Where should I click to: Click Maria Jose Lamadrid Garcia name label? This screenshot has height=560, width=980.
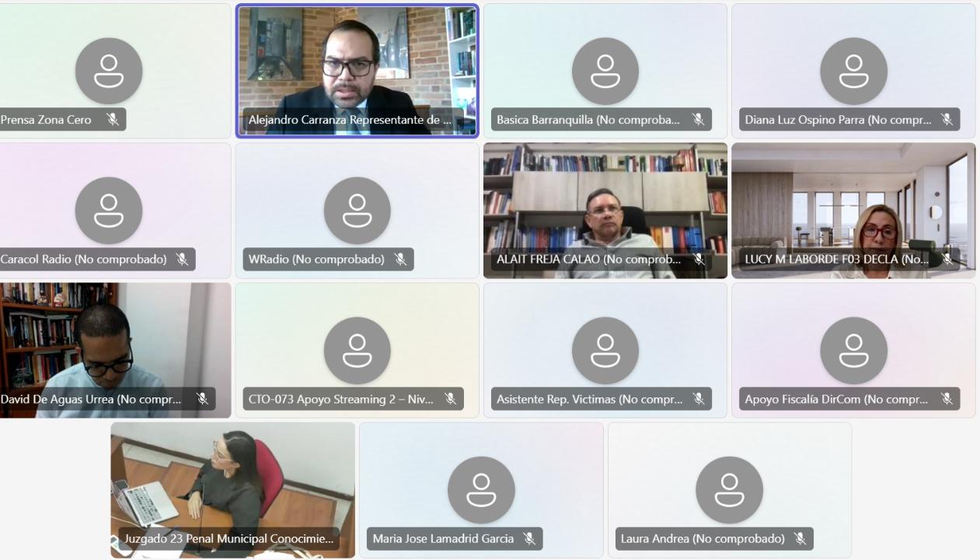443,538
